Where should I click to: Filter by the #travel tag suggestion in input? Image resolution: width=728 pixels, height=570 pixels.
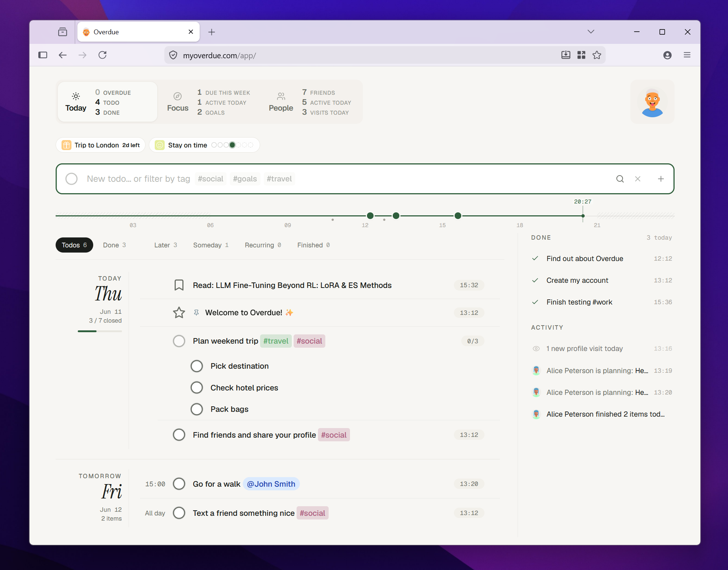[279, 179]
